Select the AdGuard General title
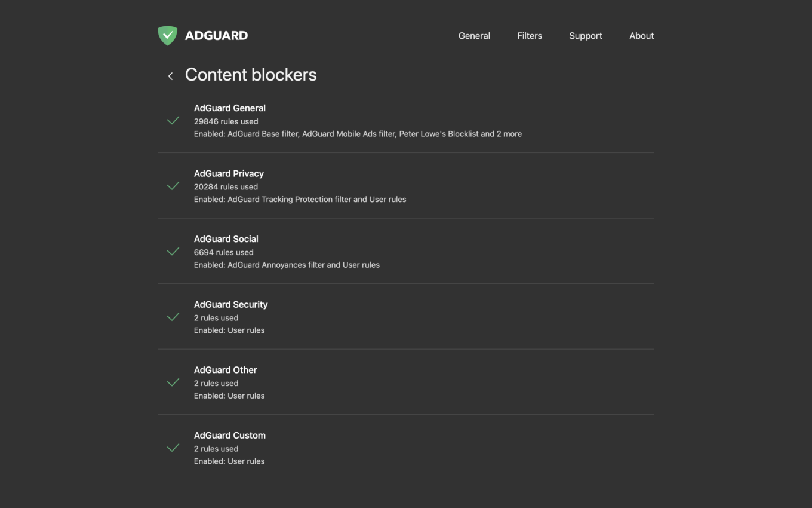The height and width of the screenshot is (508, 812). pyautogui.click(x=229, y=108)
